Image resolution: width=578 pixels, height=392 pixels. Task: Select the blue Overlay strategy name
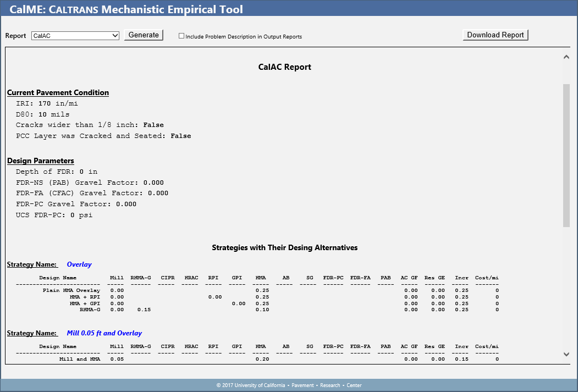click(79, 264)
